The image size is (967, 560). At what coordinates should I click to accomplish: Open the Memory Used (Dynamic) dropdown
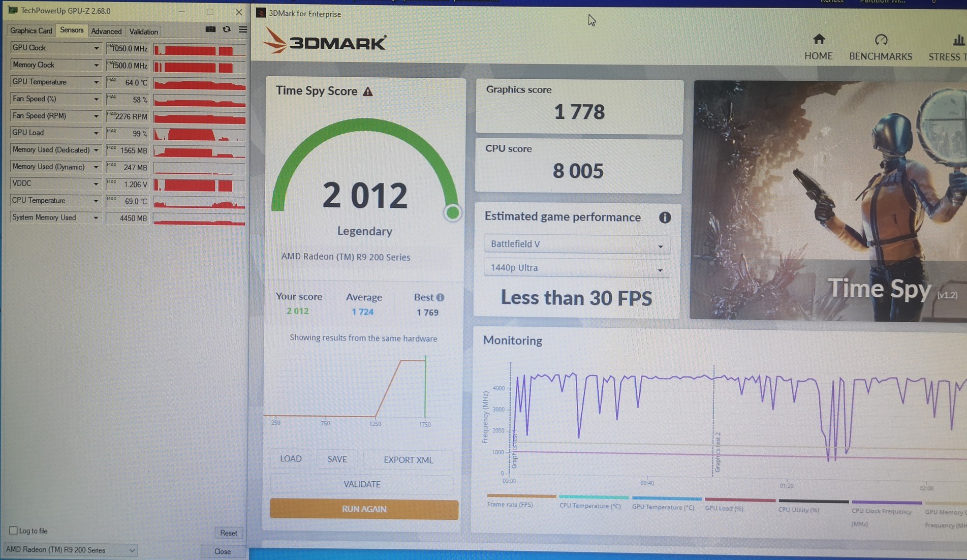point(96,167)
